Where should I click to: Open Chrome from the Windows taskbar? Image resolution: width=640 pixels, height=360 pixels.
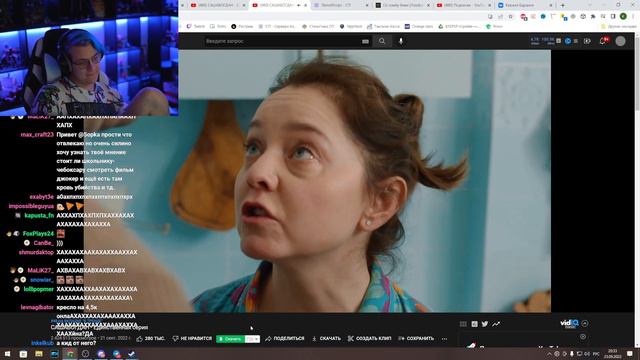coord(70,353)
